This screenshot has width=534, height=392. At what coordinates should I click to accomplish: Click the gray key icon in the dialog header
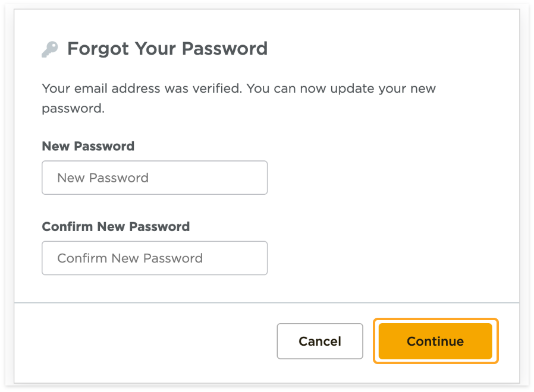pyautogui.click(x=50, y=49)
